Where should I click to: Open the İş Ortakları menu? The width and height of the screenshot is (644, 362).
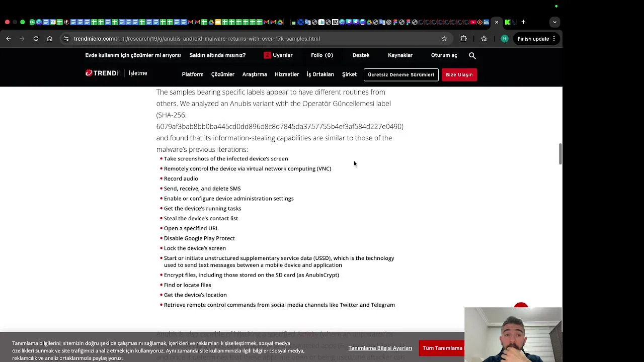pos(320,74)
